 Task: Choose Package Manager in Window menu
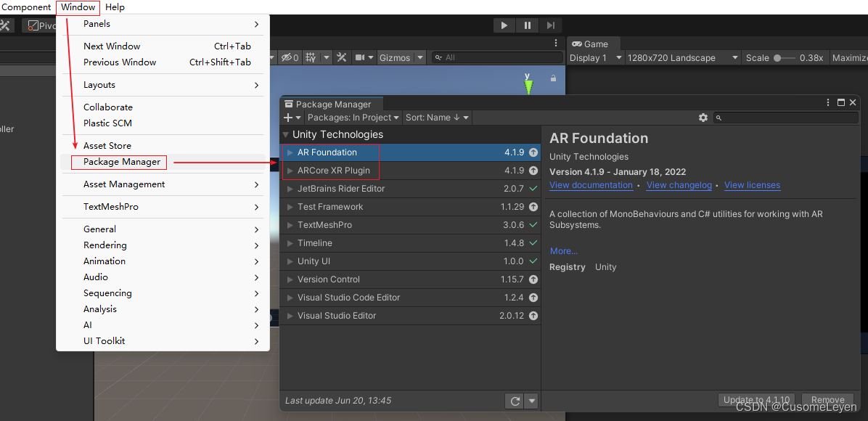[122, 162]
